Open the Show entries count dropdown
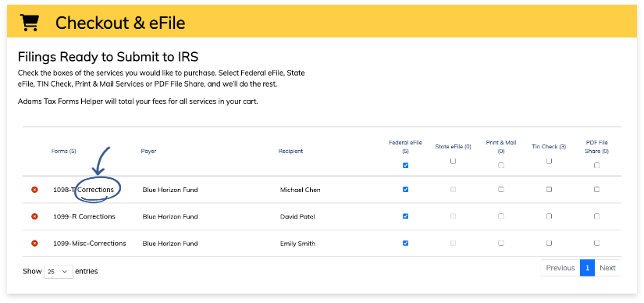 59,272
